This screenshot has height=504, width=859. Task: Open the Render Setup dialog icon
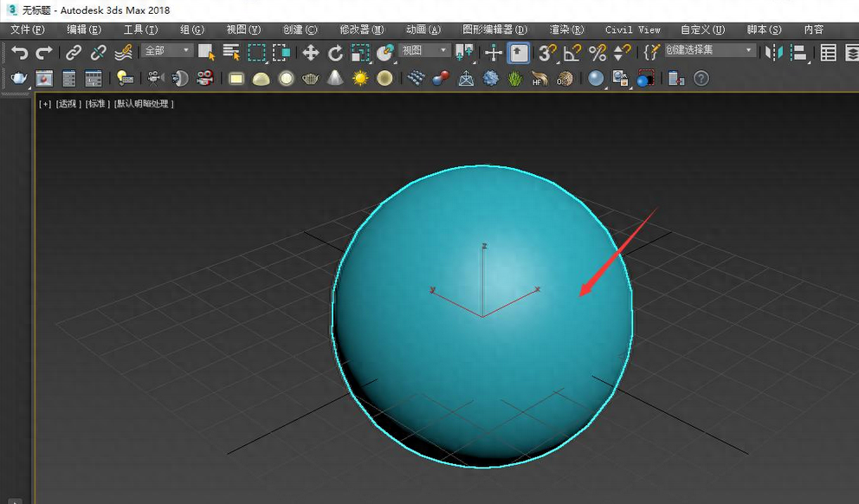(x=69, y=78)
